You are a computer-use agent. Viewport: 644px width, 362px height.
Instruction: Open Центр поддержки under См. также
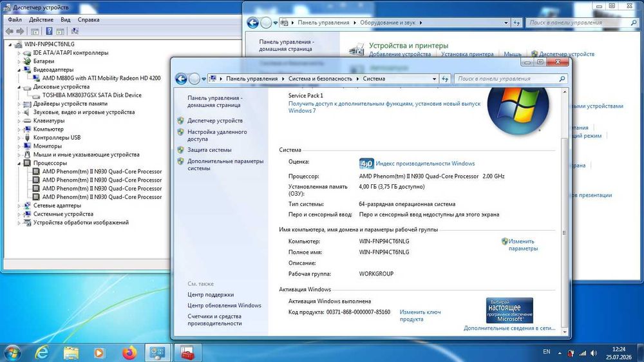[211, 294]
